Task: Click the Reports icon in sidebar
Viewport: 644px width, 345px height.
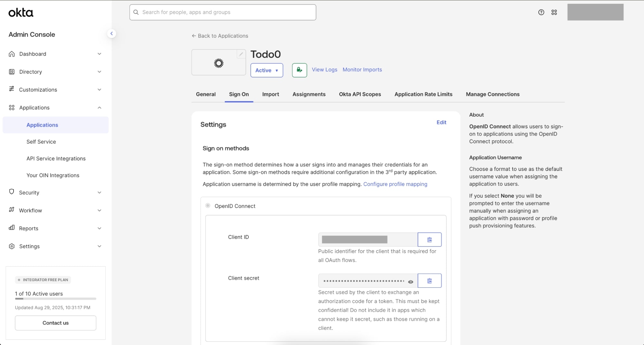Action: coord(12,228)
